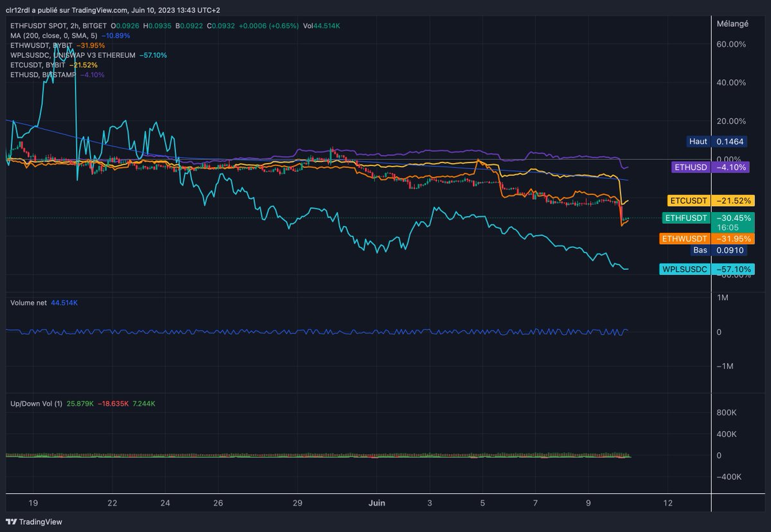The width and height of the screenshot is (771, 532).
Task: Click date 29 on the time axis
Action: [x=297, y=503]
